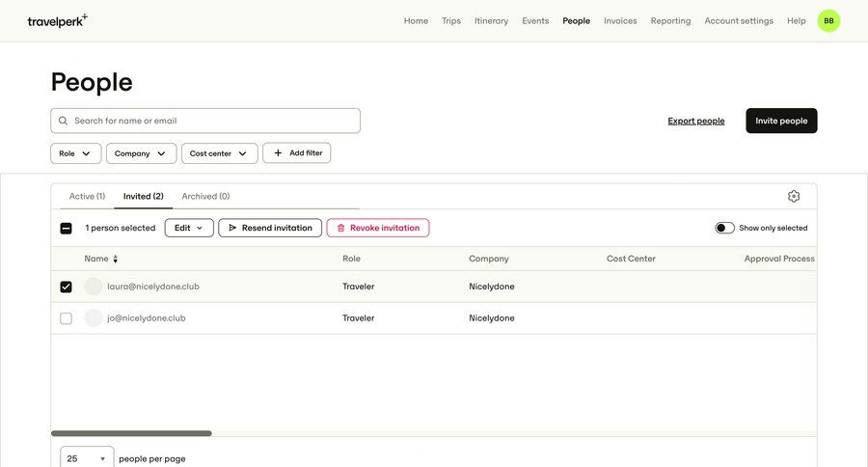
Task: Open the BB user avatar menu
Action: pos(828,20)
